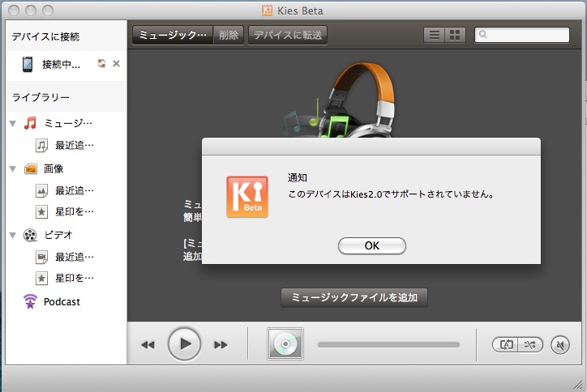Skip to next track with fast-forward button

coord(221,344)
